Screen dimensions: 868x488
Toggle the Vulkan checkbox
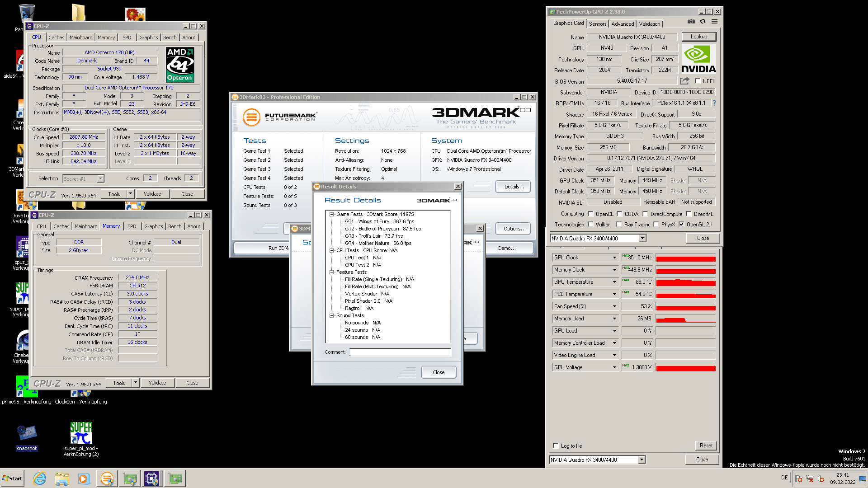pyautogui.click(x=590, y=225)
